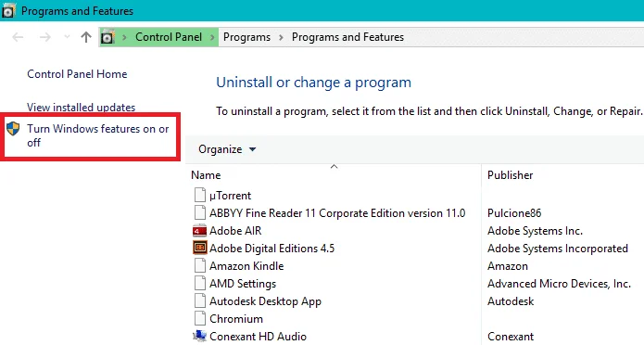Click the µTorrent file icon
The height and width of the screenshot is (345, 644).
[199, 195]
